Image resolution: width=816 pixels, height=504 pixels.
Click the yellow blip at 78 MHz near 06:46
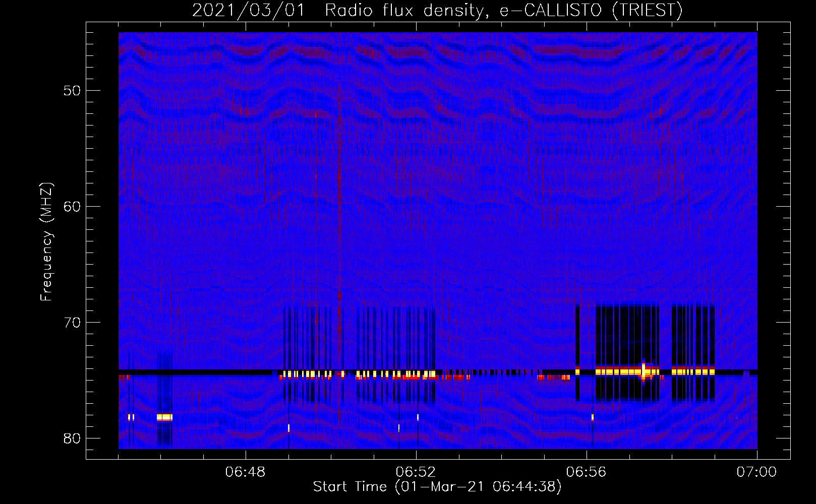[164, 417]
